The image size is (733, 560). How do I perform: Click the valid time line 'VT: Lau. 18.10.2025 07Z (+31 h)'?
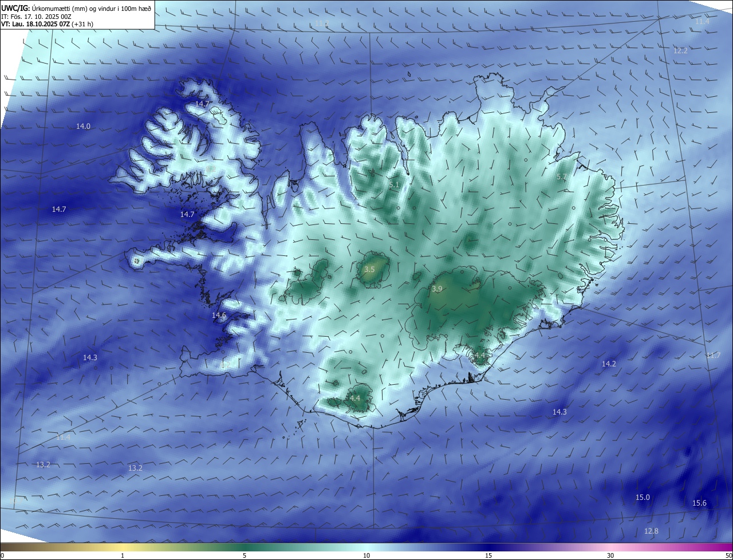[x=47, y=23]
